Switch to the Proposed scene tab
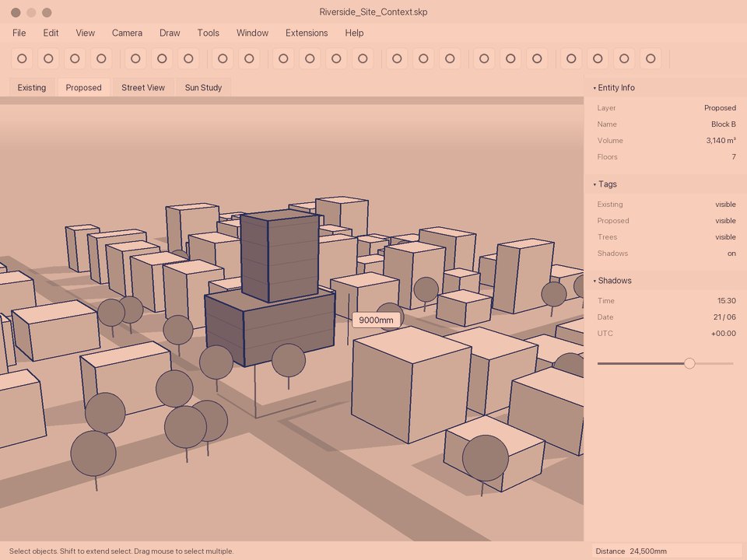This screenshot has height=560, width=747. 84,88
